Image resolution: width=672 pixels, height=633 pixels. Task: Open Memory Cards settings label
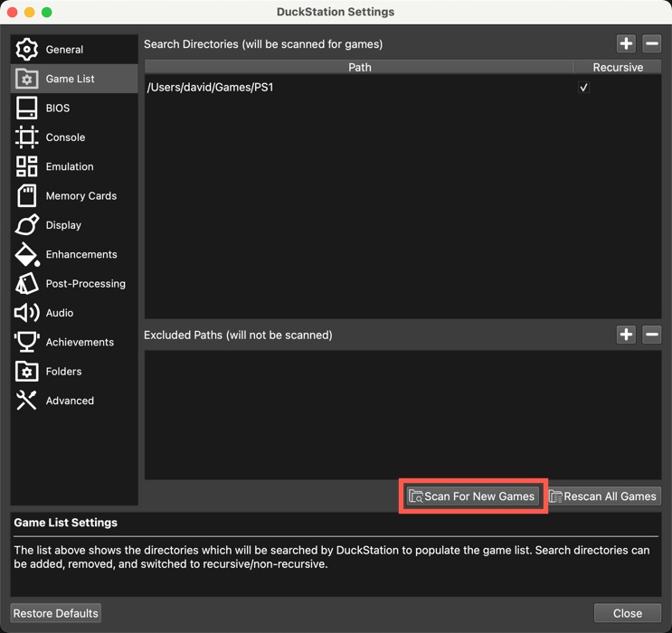81,196
